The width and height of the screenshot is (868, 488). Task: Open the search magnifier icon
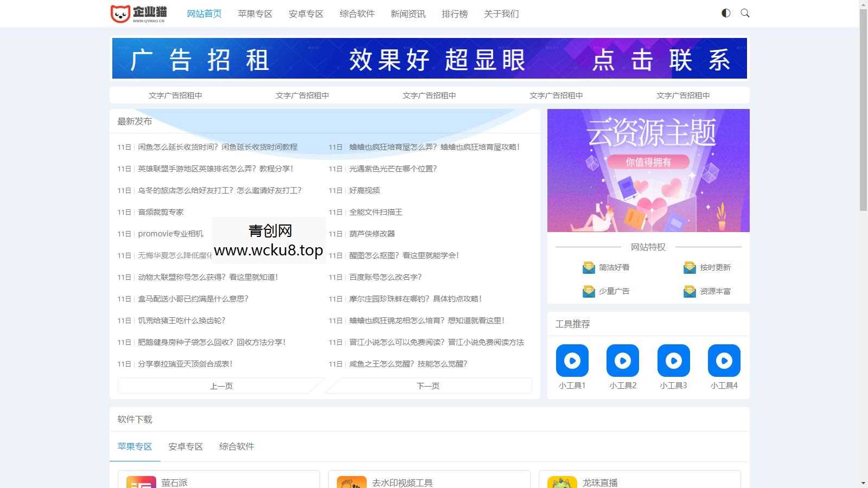click(x=745, y=12)
